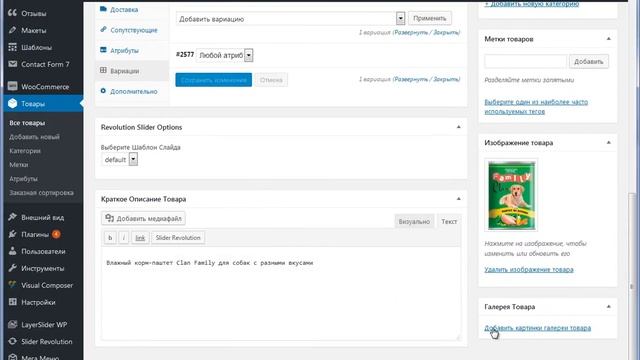Open Заказная сортировка submenu item

(41, 192)
